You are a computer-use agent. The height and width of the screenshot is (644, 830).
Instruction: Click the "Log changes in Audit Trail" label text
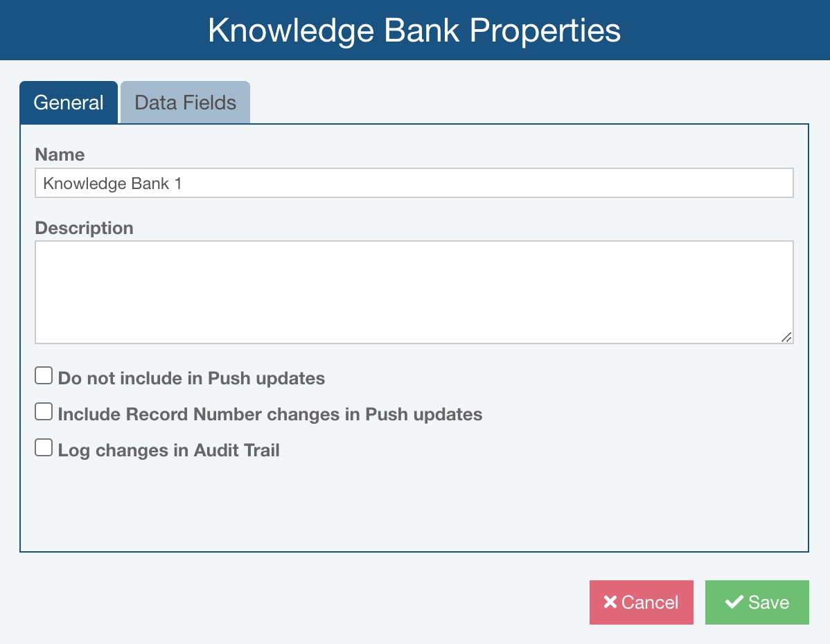(x=168, y=450)
